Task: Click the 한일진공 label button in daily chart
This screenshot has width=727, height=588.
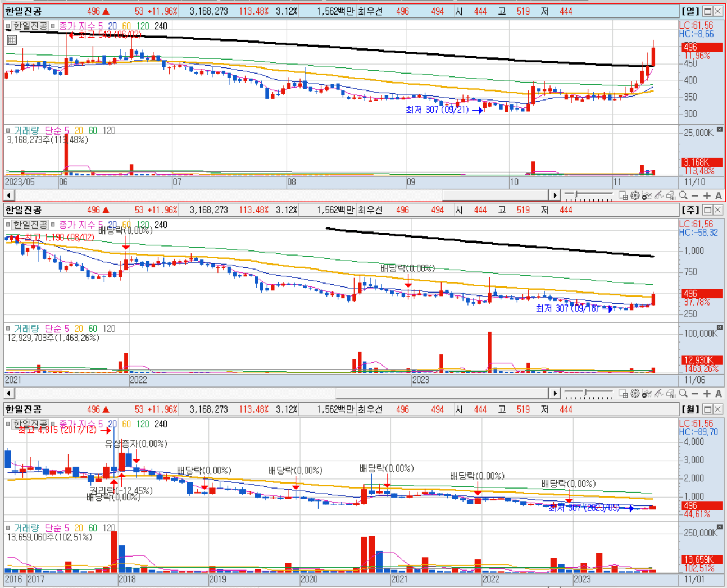Action: coord(30,26)
